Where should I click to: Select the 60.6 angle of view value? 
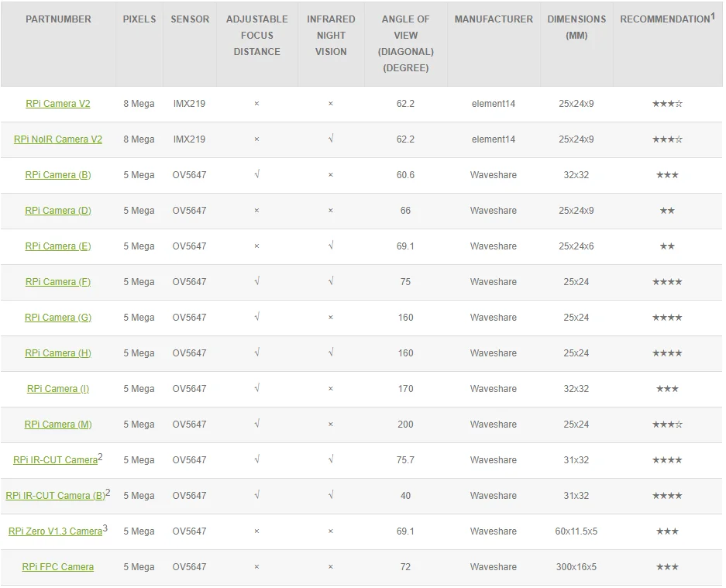pos(405,175)
